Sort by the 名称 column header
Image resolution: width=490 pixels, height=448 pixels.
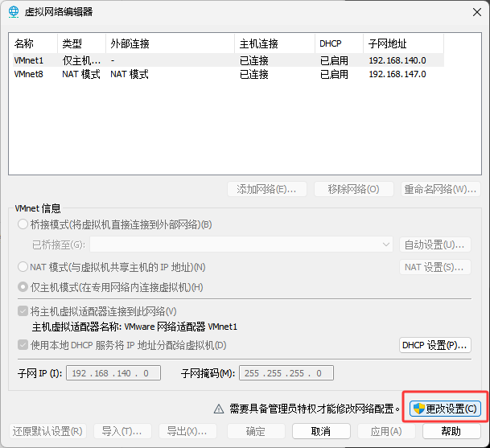click(35, 43)
